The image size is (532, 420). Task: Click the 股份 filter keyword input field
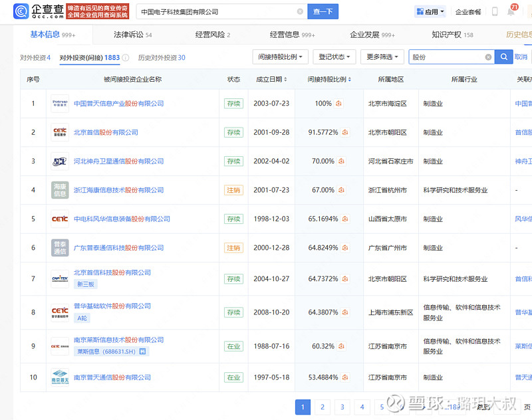446,57
